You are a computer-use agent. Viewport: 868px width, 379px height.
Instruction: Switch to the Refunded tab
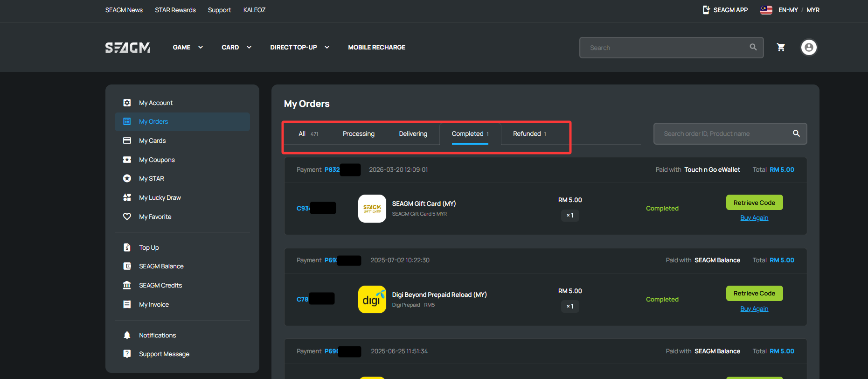[x=529, y=133]
